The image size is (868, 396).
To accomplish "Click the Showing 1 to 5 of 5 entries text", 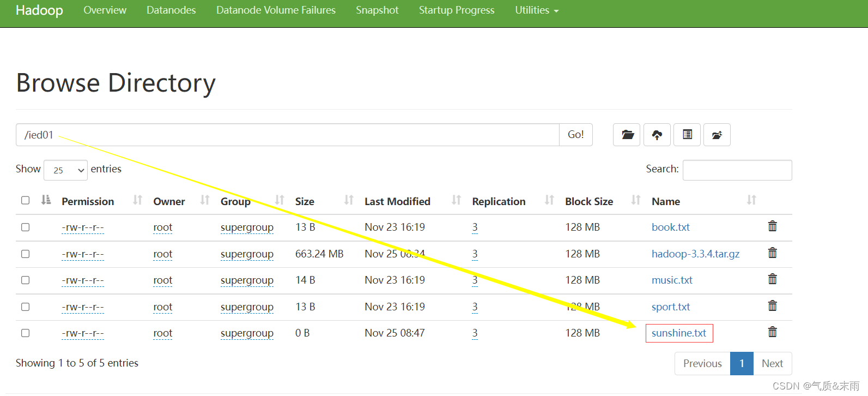I will (77, 363).
